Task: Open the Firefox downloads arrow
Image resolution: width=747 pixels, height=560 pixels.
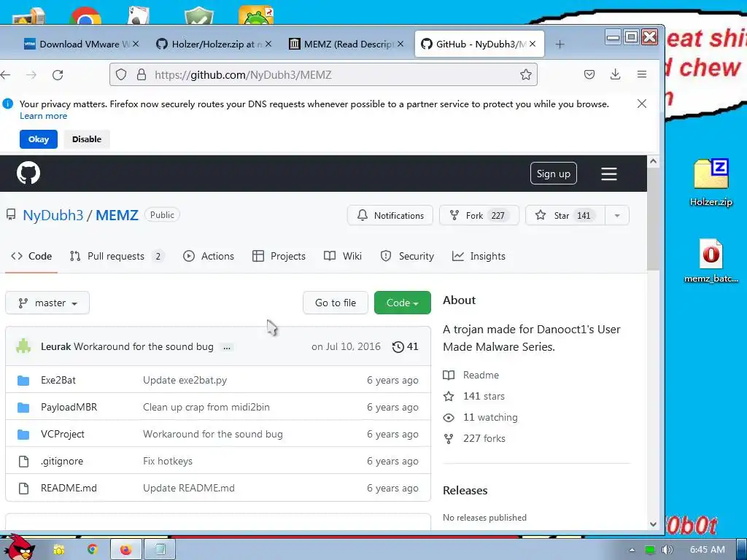Action: (615, 74)
